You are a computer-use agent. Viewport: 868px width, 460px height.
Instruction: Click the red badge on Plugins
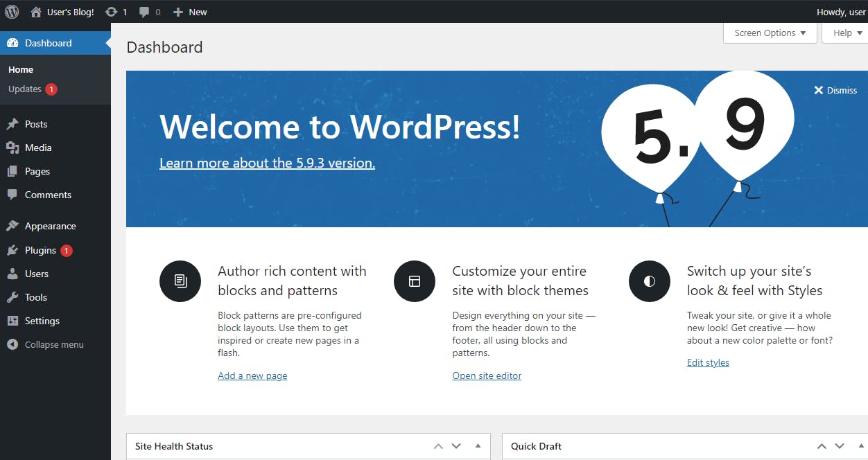point(66,251)
